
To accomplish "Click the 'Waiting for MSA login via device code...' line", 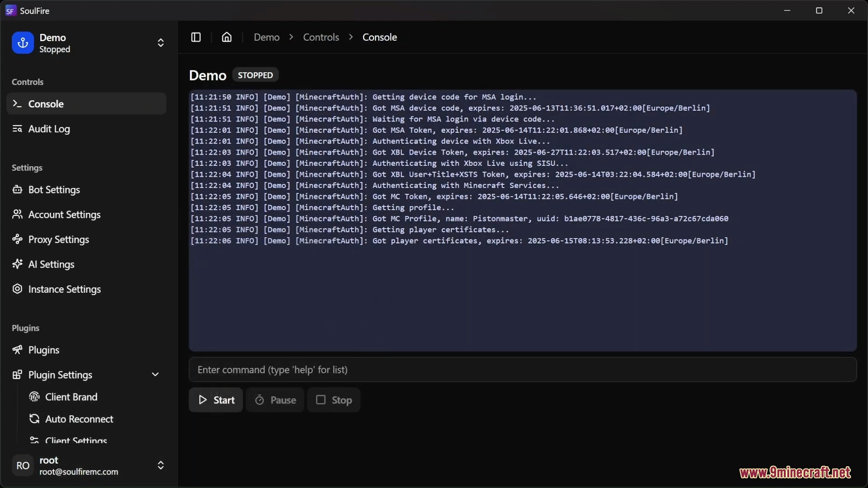I will 373,119.
